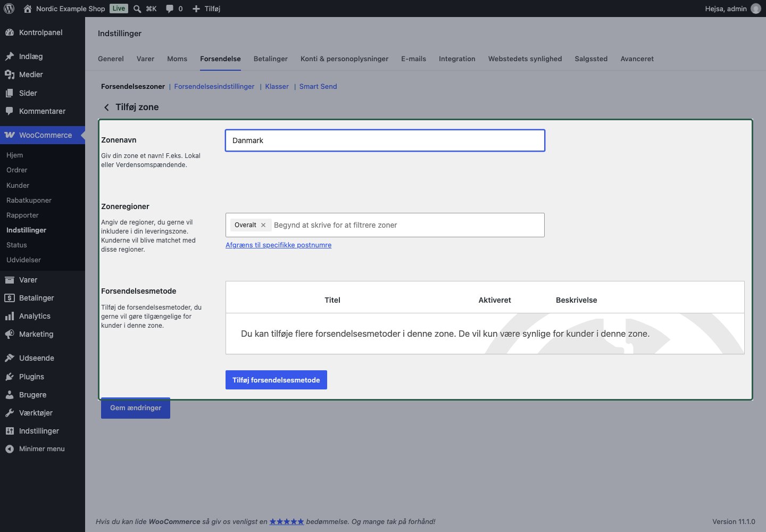The height and width of the screenshot is (532, 766).
Task: Go back using the chevron beside Tilføj zone
Action: coord(106,107)
